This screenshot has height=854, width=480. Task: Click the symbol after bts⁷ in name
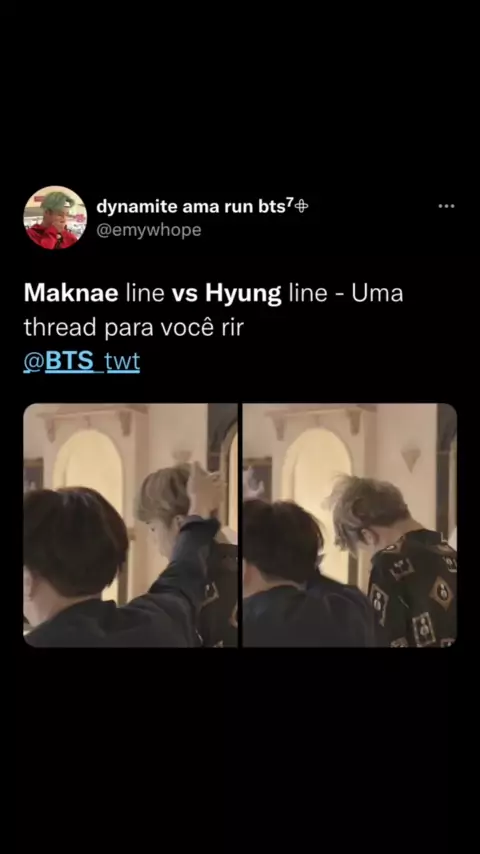pyautogui.click(x=303, y=206)
